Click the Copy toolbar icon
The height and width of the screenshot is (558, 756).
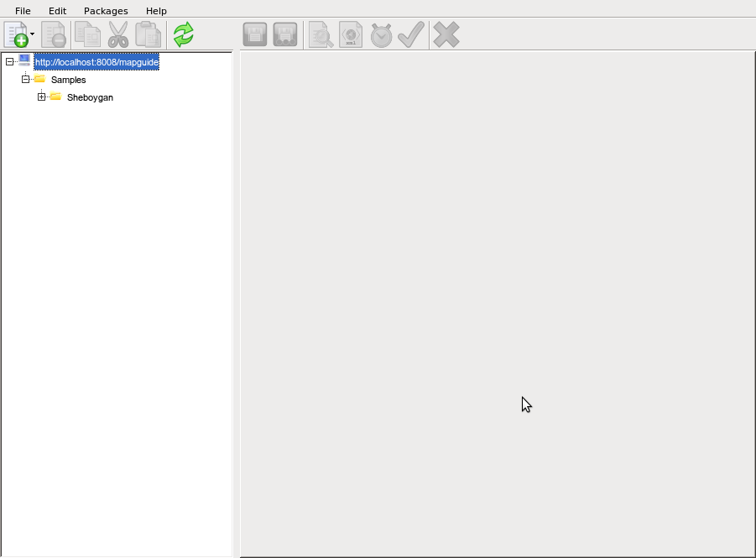click(x=87, y=34)
